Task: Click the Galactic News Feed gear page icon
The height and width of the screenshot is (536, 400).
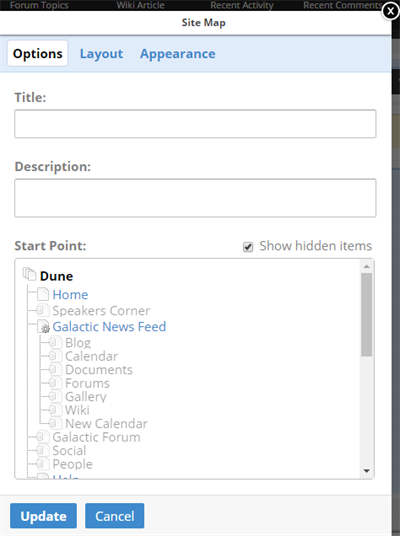Action: pyautogui.click(x=43, y=326)
